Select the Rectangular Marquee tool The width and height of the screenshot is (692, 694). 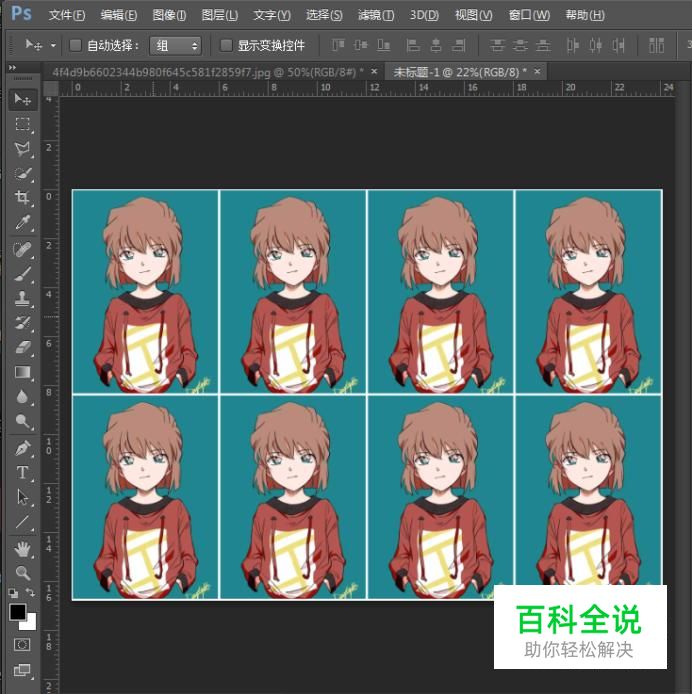(x=22, y=124)
